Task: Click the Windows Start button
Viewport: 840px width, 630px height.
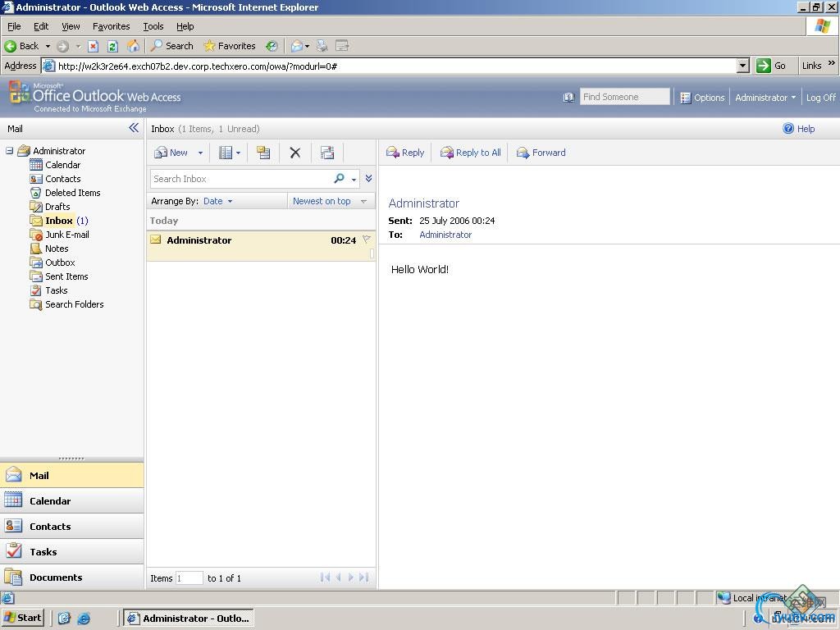Action: (x=23, y=618)
